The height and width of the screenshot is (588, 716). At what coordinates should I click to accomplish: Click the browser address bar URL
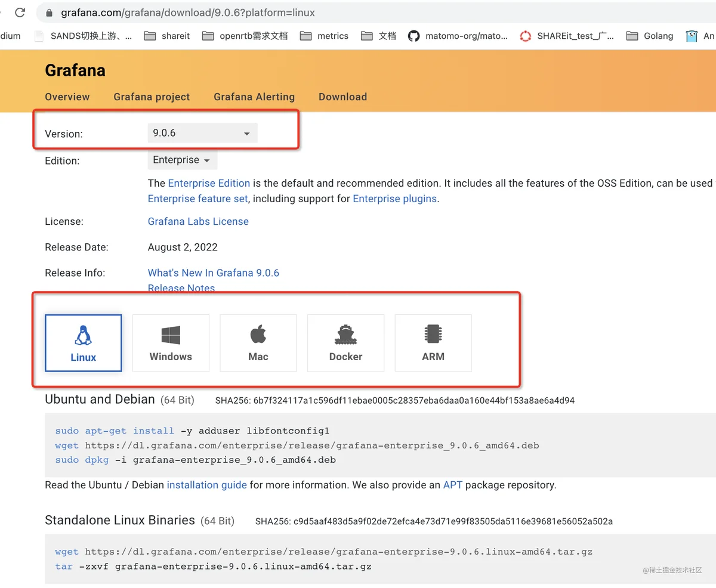click(188, 13)
